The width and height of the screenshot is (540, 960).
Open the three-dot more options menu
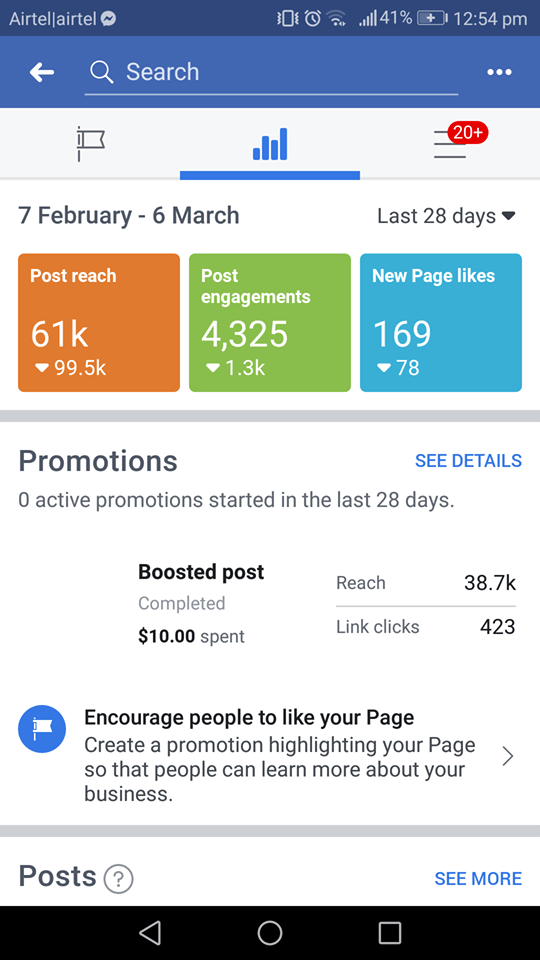pyautogui.click(x=499, y=72)
